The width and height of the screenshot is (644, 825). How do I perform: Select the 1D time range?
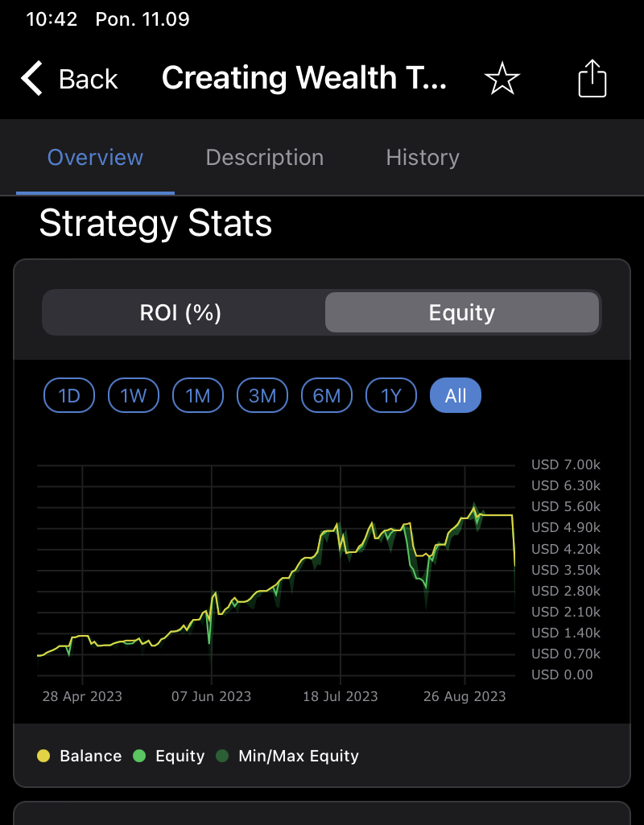pyautogui.click(x=69, y=395)
